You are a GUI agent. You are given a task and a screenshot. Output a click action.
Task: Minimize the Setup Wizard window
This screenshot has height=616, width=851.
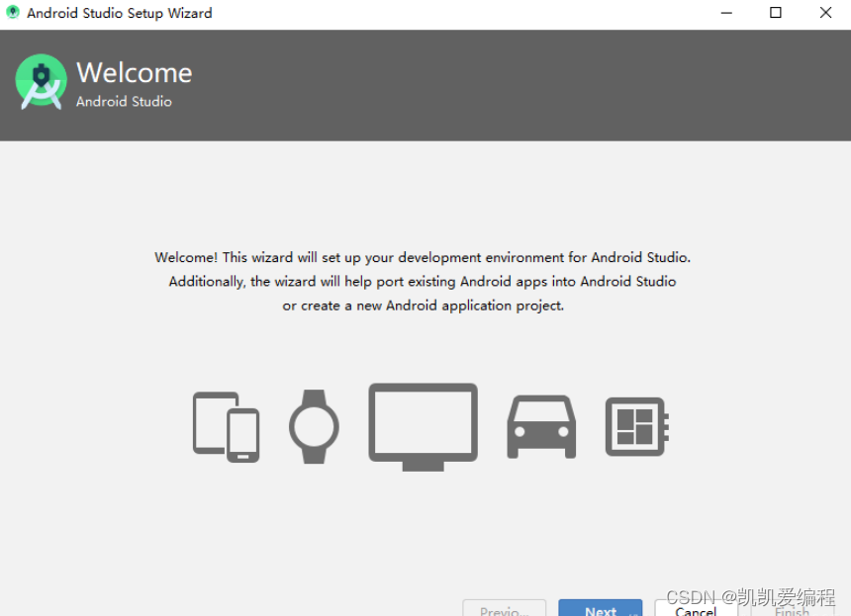[x=726, y=13]
